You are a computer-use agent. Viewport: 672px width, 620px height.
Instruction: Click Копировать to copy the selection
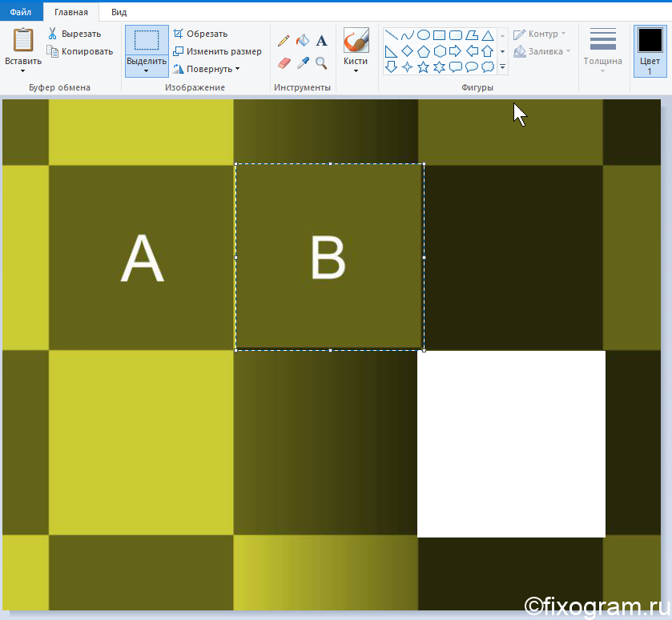click(87, 51)
